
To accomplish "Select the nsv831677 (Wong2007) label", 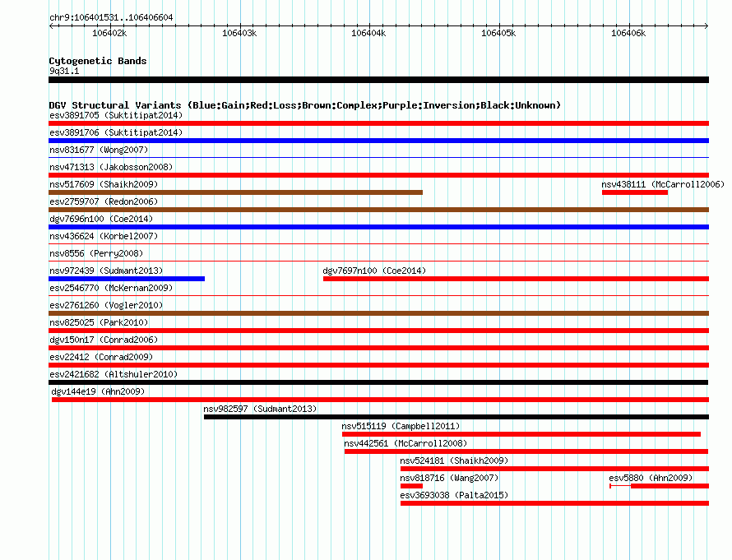I will (x=99, y=150).
